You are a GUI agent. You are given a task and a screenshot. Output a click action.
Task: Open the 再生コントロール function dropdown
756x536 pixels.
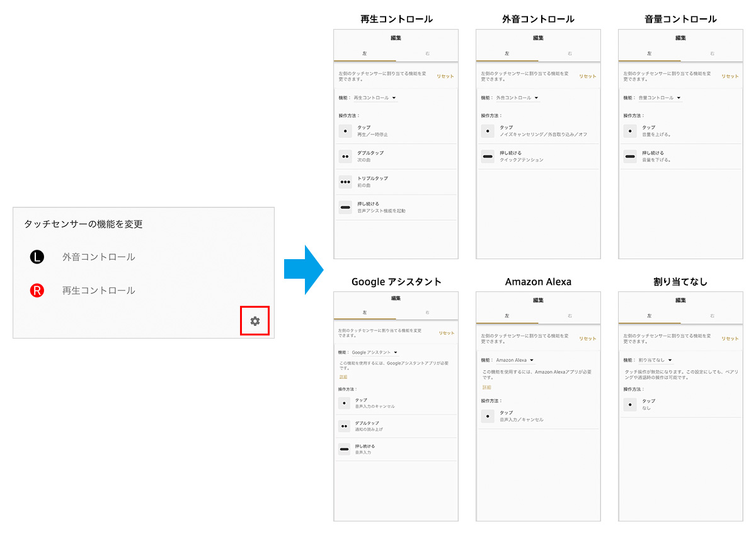[x=375, y=98]
